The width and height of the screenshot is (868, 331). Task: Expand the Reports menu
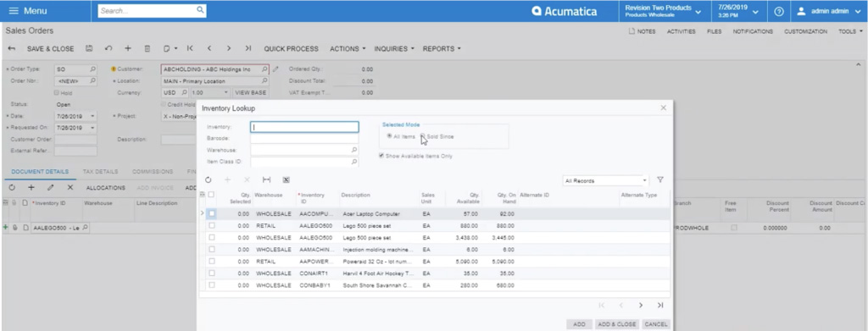(x=442, y=48)
